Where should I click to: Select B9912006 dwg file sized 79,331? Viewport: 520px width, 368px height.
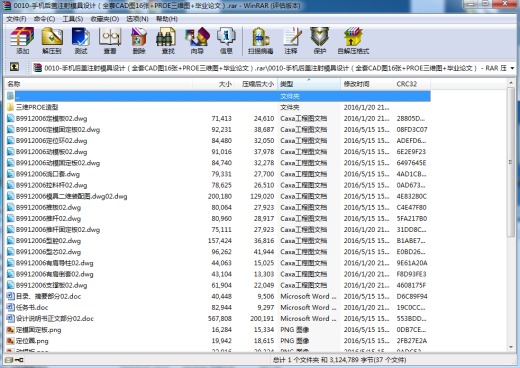pos(218,174)
